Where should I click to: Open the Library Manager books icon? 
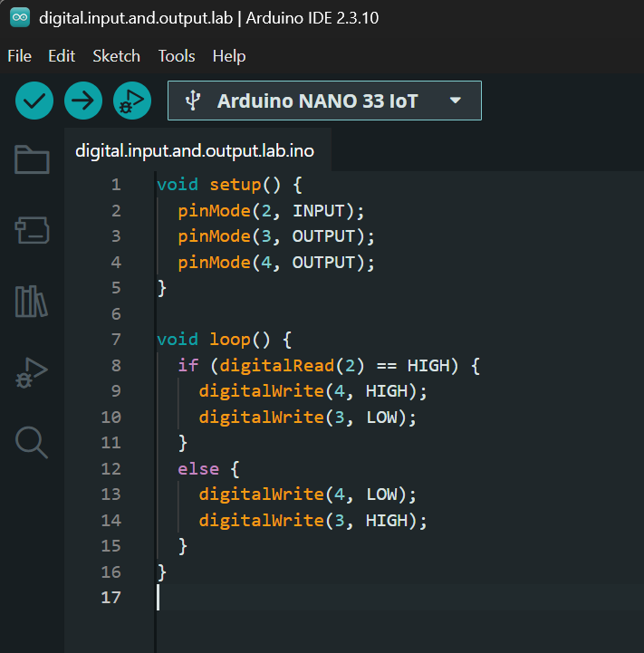tap(32, 301)
